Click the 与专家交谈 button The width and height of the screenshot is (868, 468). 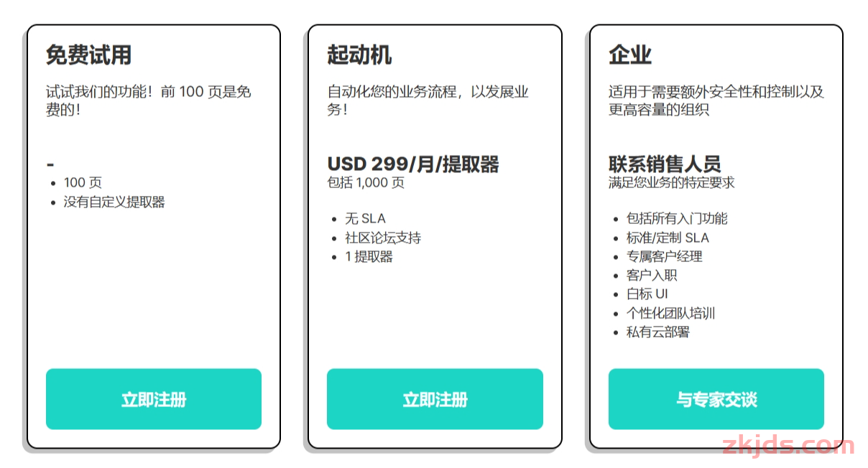tap(716, 399)
